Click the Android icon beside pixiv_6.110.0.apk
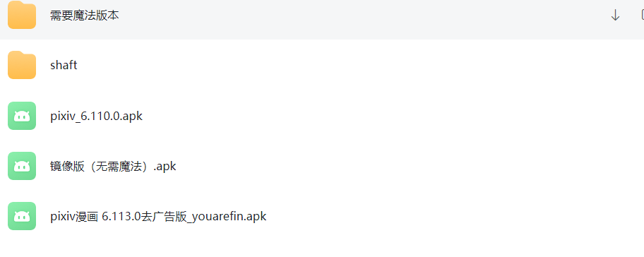Screen dimensions: 644x257 click(x=22, y=116)
